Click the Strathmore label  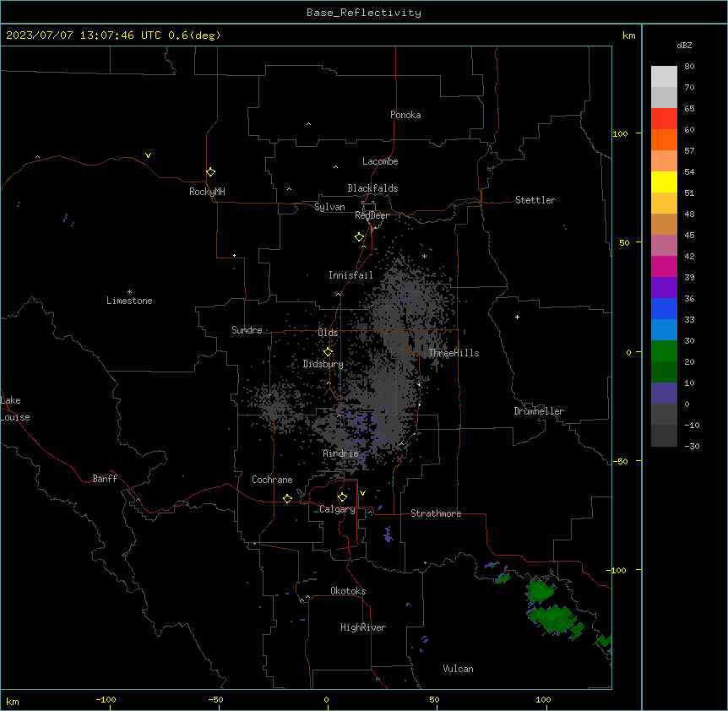pos(436,513)
